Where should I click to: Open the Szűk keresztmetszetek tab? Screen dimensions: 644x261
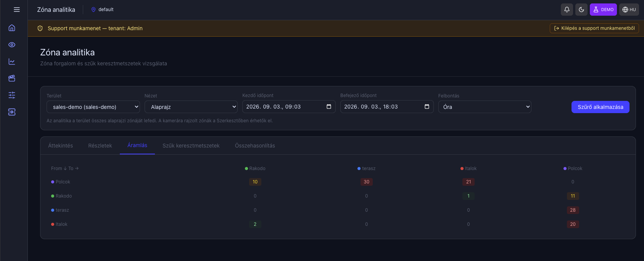(x=191, y=146)
